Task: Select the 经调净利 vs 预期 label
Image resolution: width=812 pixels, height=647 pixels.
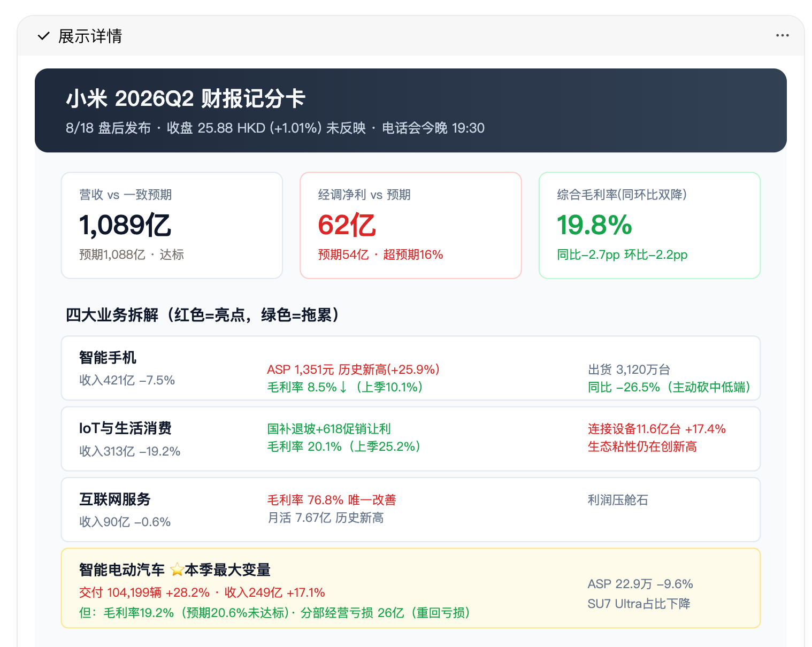Action: click(x=364, y=195)
